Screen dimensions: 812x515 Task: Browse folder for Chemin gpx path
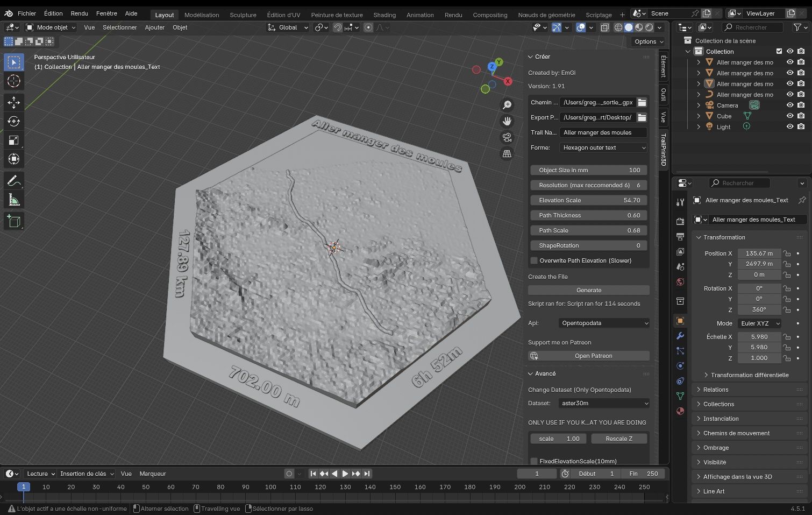[x=642, y=102]
